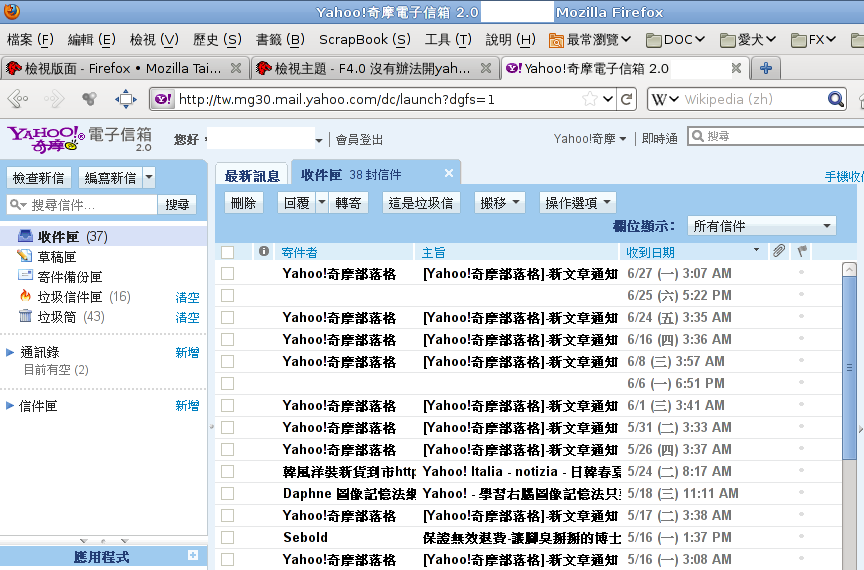Click the 寄件備份匣 sent folder icon
This screenshot has width=864, height=570.
[x=25, y=277]
